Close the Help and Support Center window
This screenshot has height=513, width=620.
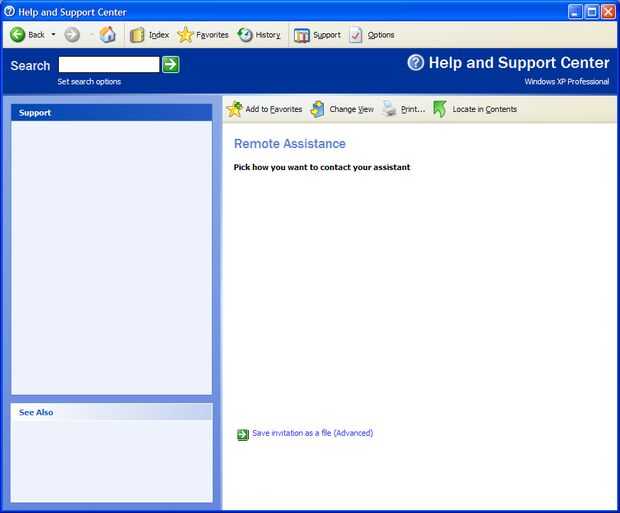[x=608, y=12]
